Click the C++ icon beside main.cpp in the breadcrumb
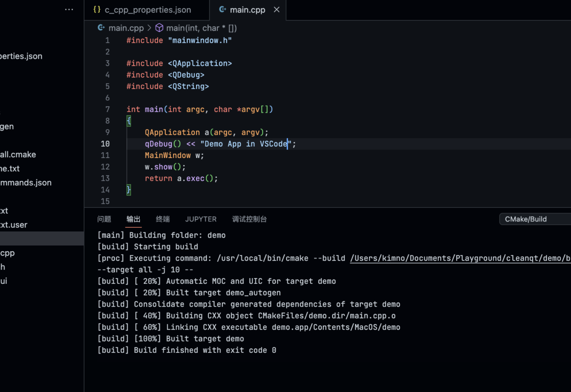 (x=101, y=28)
